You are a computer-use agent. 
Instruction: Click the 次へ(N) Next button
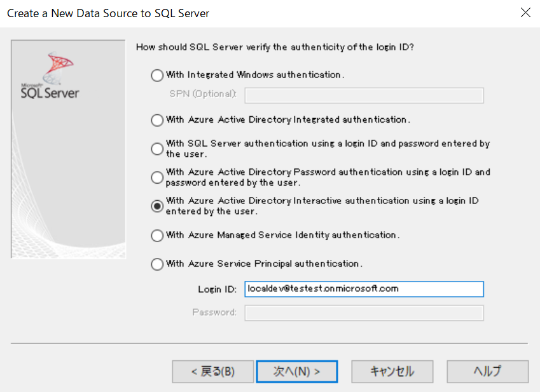click(x=296, y=372)
